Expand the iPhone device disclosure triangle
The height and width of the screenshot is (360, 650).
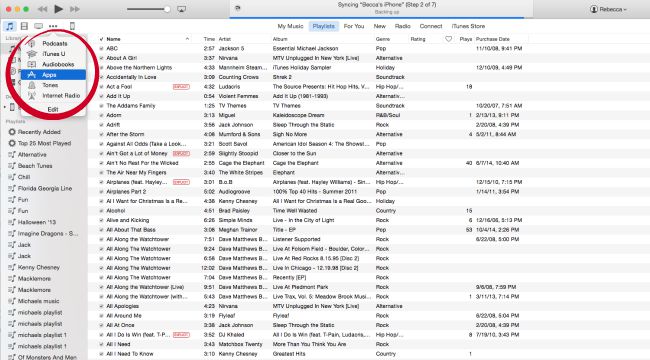(x=5, y=107)
